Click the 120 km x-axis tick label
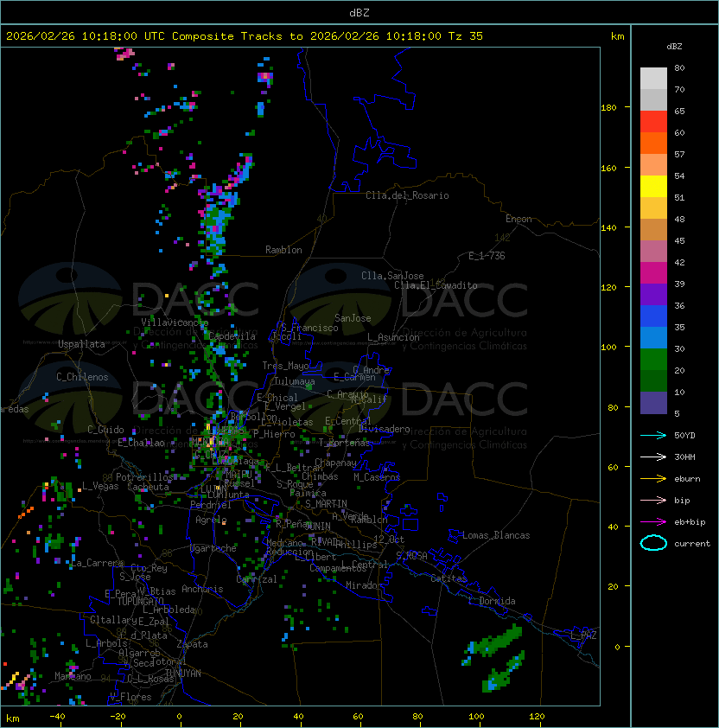 click(x=537, y=717)
